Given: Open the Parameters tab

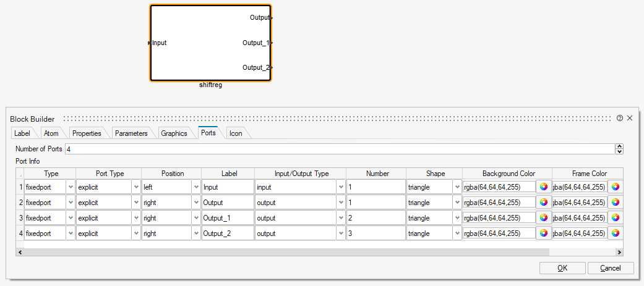Looking at the screenshot, I should click(131, 133).
